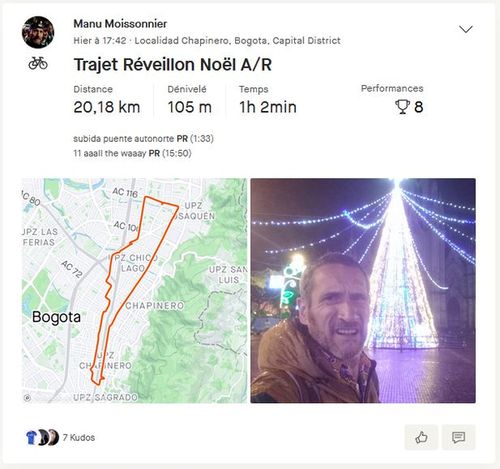Click the map info icon
This screenshot has width=500, height=469.
[x=28, y=397]
